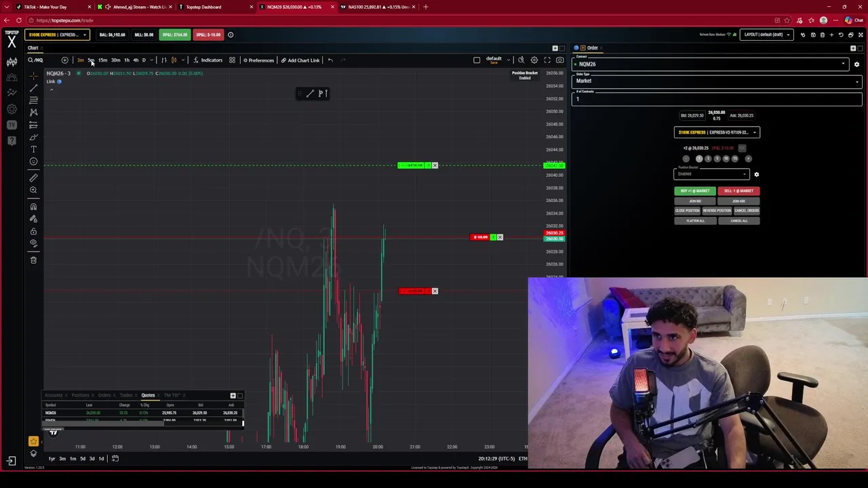The width and height of the screenshot is (868, 488).
Task: Open the emoji icons tool
Action: 33,161
